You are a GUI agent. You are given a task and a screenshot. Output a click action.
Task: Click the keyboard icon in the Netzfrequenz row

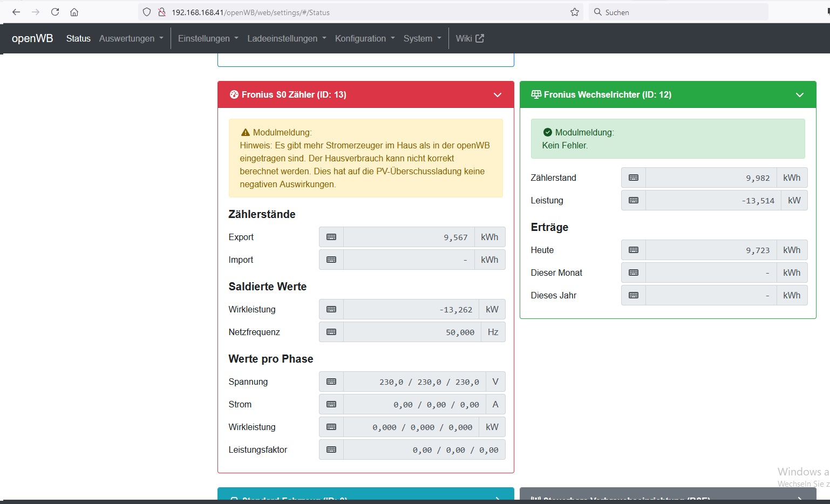(331, 332)
